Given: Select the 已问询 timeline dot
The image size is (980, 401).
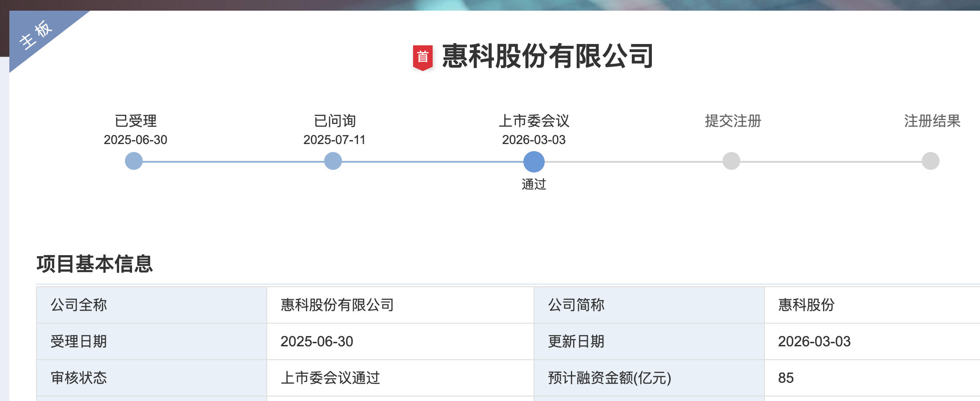Looking at the screenshot, I should click(333, 161).
